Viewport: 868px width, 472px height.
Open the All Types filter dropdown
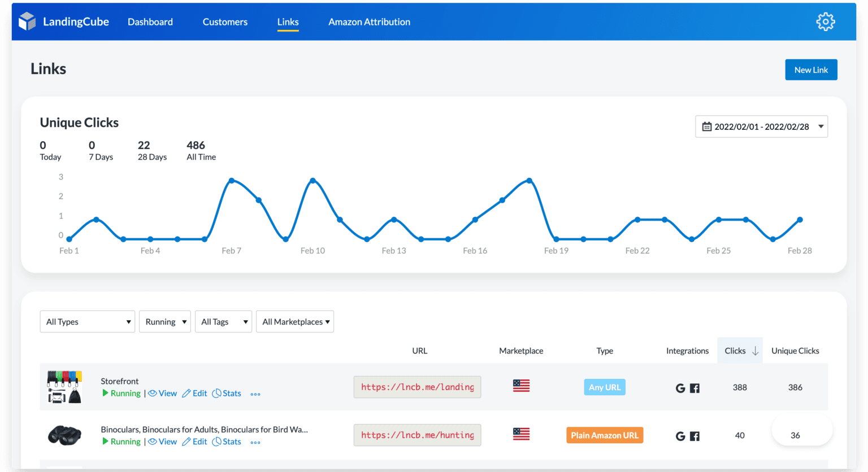point(87,321)
